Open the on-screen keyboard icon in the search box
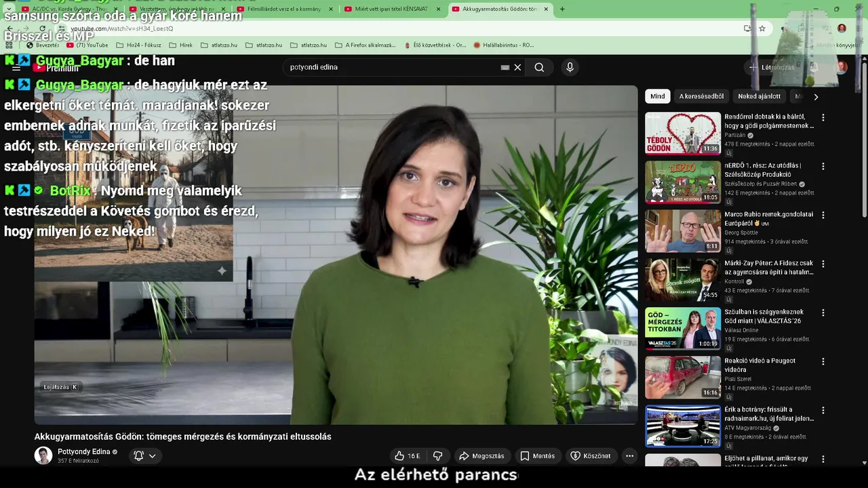Viewport: 868px width, 488px height. (x=505, y=67)
